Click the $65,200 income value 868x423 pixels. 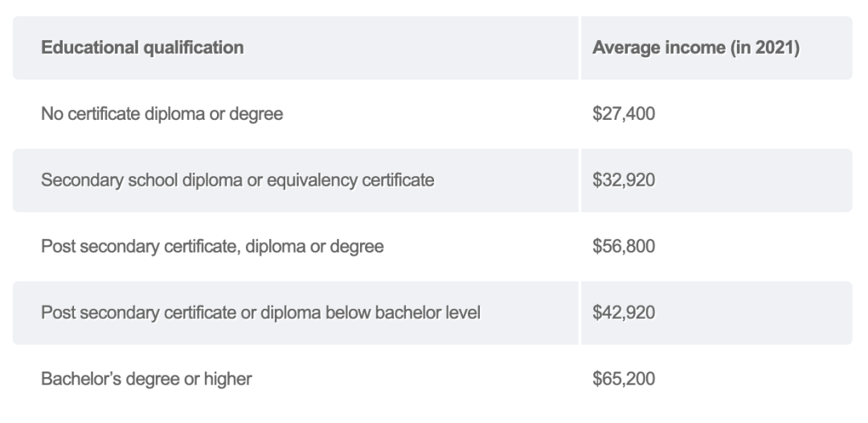click(624, 379)
